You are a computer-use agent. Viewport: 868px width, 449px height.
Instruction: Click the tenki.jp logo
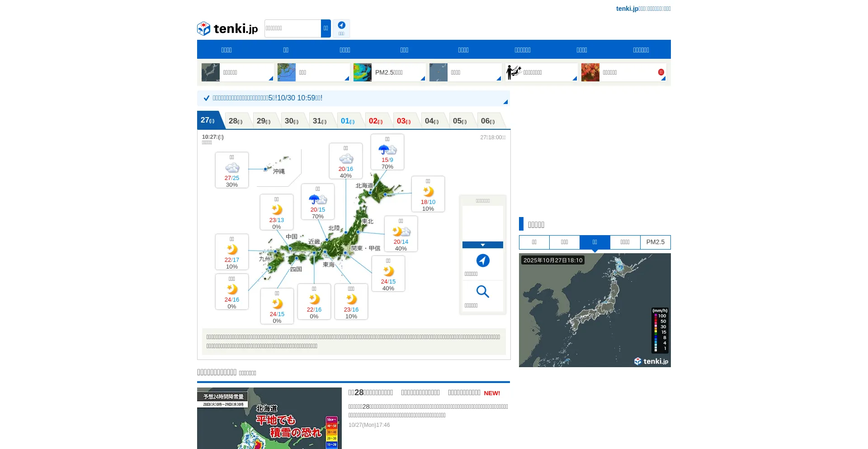227,28
